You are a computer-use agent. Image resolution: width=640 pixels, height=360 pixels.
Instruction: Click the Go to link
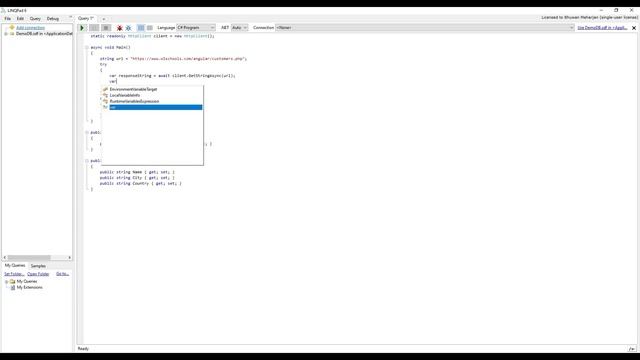[62, 274]
